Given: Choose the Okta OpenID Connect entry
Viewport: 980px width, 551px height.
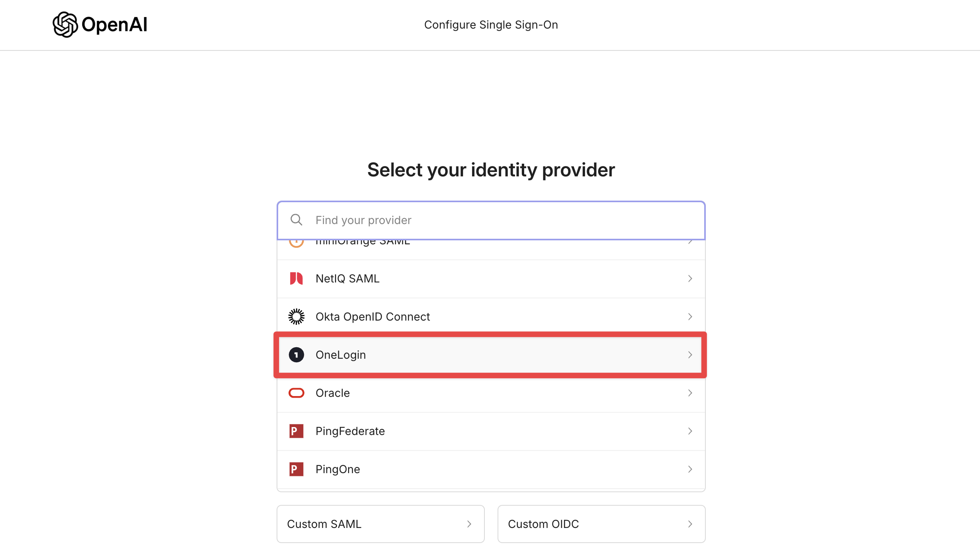Looking at the screenshot, I should (x=491, y=317).
